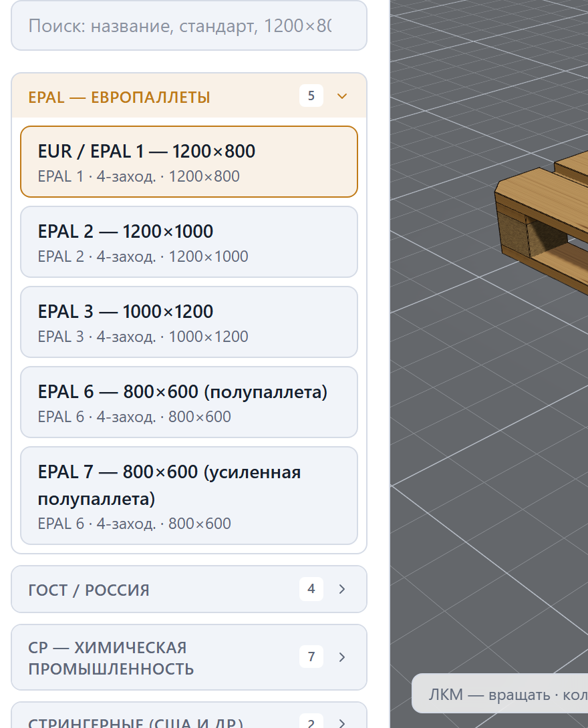Viewport: 588px width, 728px height.
Task: Select EPAL 6 — 800×600 полупаллета
Action: point(188,402)
